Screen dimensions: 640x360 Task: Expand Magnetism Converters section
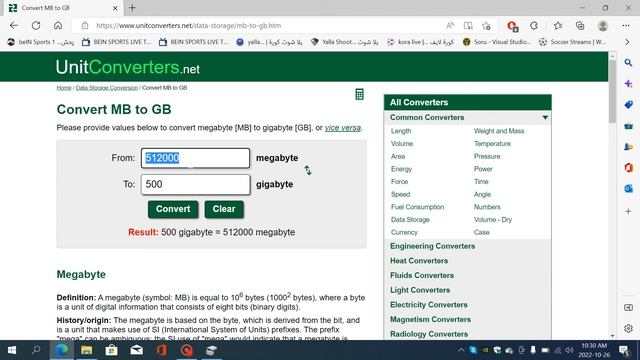click(430, 320)
